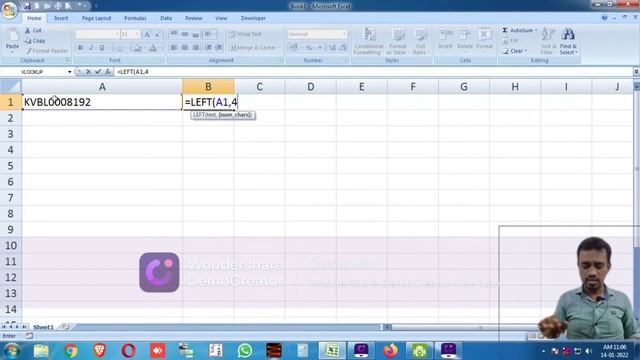
Task: Open Windows Start menu
Action: 12,351
